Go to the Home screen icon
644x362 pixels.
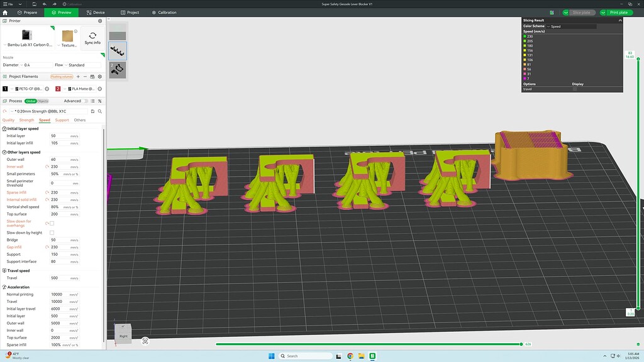(5, 13)
